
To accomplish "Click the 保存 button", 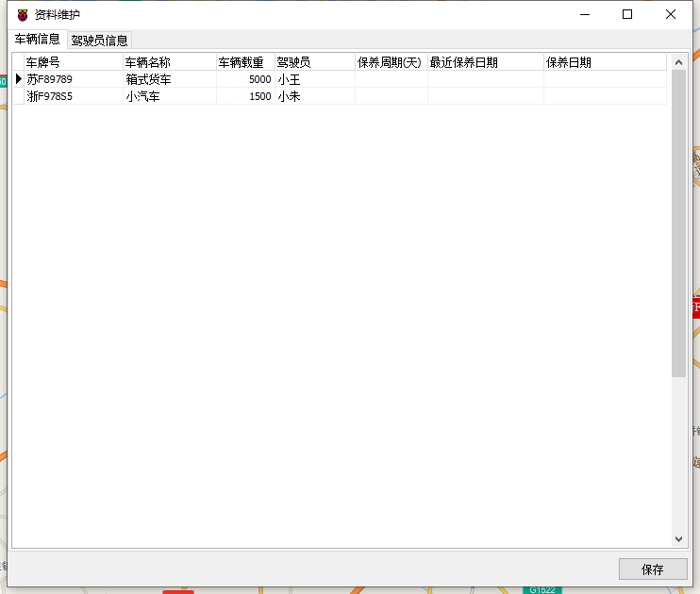I will tap(653, 569).
